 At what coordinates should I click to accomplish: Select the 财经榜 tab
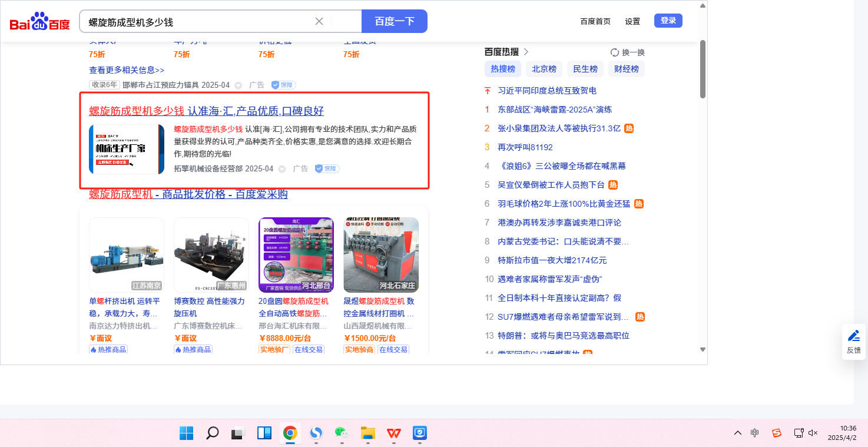coord(626,69)
